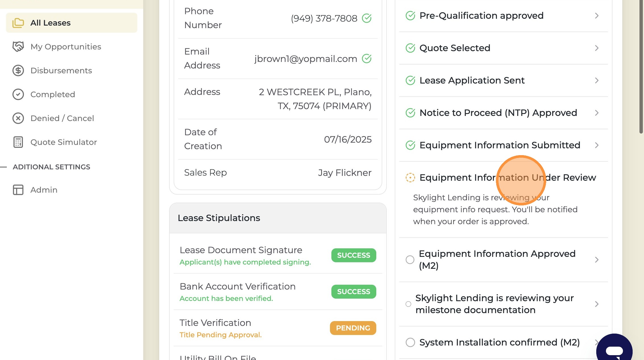This screenshot has width=644, height=360.
Task: Expand Notice to Proceed (NTP) Approved chevron
Action: [x=597, y=113]
